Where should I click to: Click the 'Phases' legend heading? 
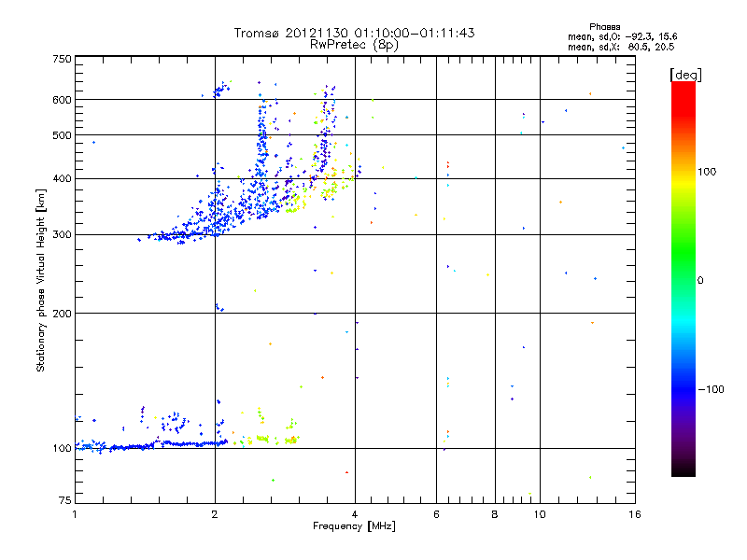[x=604, y=27]
